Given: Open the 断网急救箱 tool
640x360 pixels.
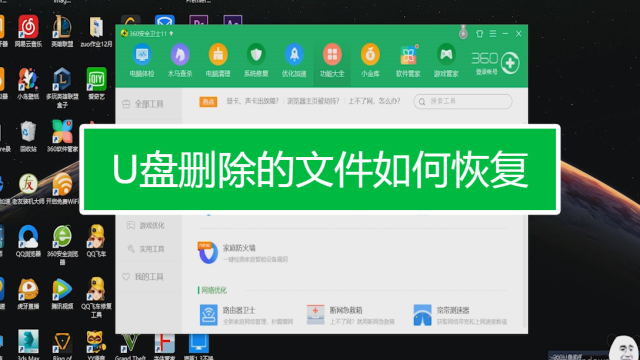Looking at the screenshot, I should (351, 315).
